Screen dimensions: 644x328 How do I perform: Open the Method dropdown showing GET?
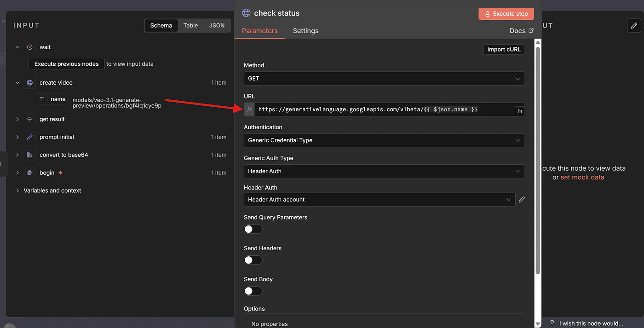(384, 79)
